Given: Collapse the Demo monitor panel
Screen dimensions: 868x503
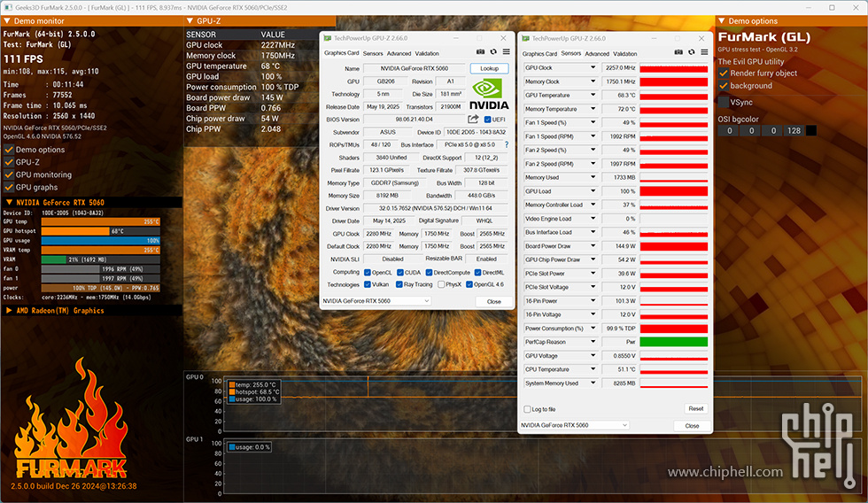Looking at the screenshot, I should tap(7, 21).
